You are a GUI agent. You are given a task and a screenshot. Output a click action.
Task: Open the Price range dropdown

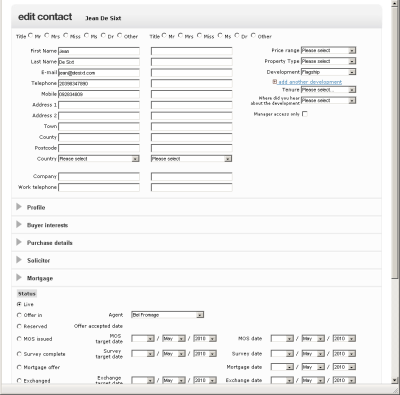click(328, 50)
